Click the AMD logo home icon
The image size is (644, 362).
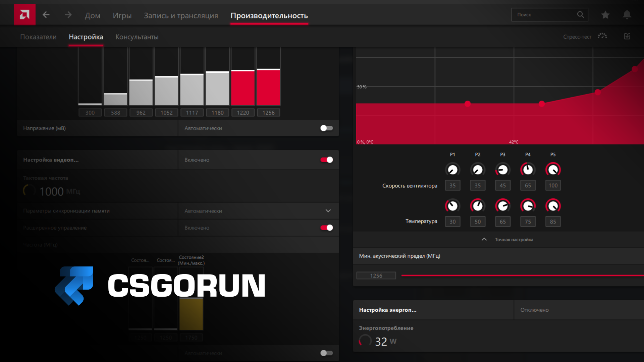pyautogui.click(x=24, y=14)
